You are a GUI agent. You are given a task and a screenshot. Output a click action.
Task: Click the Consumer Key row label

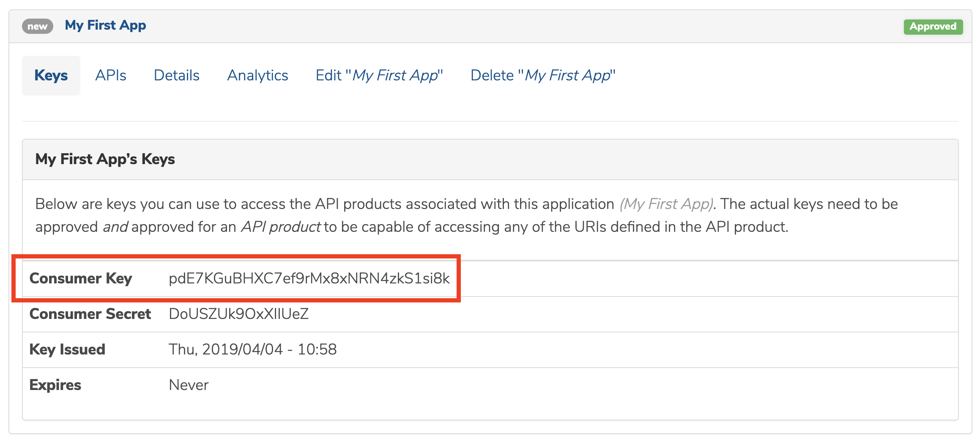click(81, 278)
